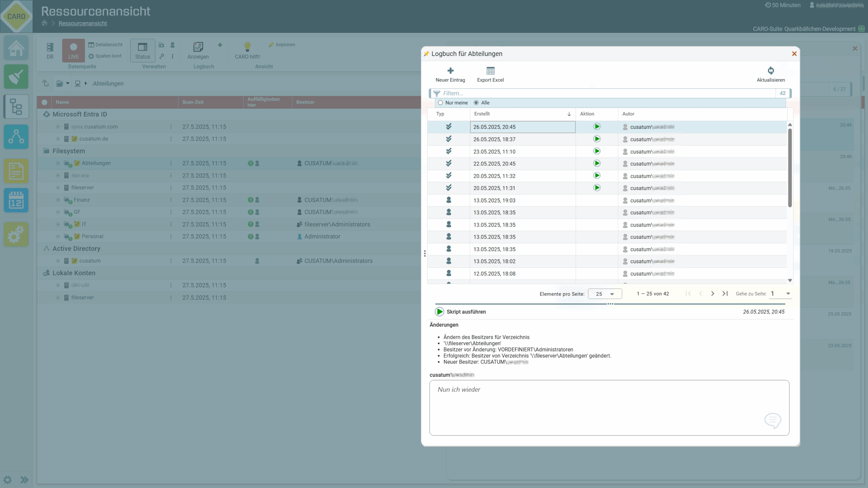Image resolution: width=868 pixels, height=488 pixels.
Task: Click Detailansicht button
Action: click(x=105, y=45)
